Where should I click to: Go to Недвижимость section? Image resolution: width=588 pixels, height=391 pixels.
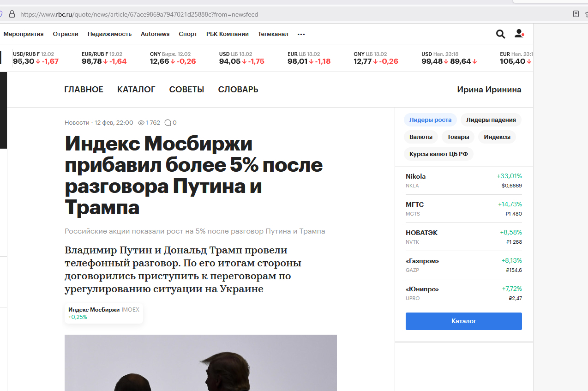[109, 34]
